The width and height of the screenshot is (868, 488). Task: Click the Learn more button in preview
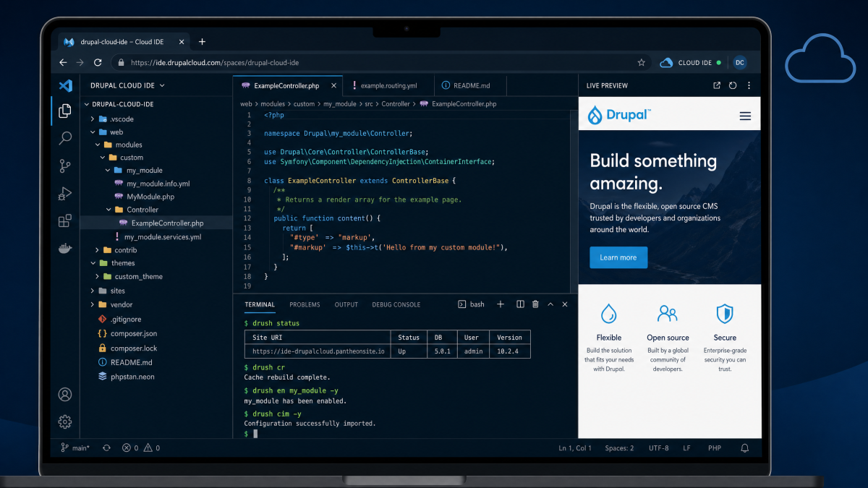pyautogui.click(x=618, y=257)
